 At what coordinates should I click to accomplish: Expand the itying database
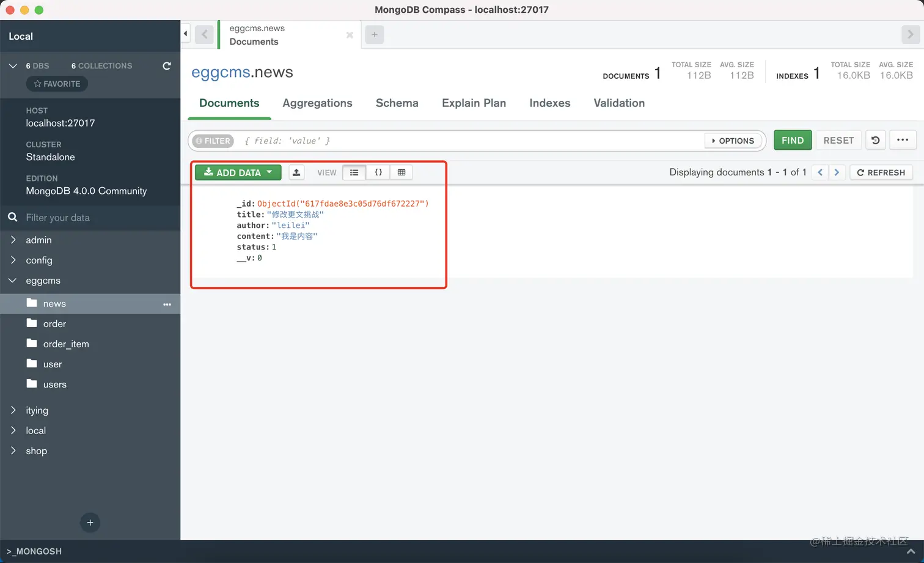click(13, 410)
